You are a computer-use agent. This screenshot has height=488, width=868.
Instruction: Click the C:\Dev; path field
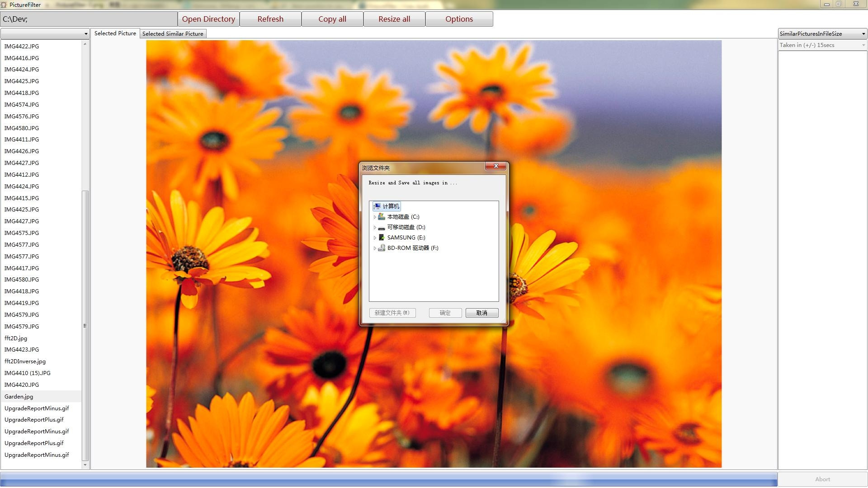point(89,19)
